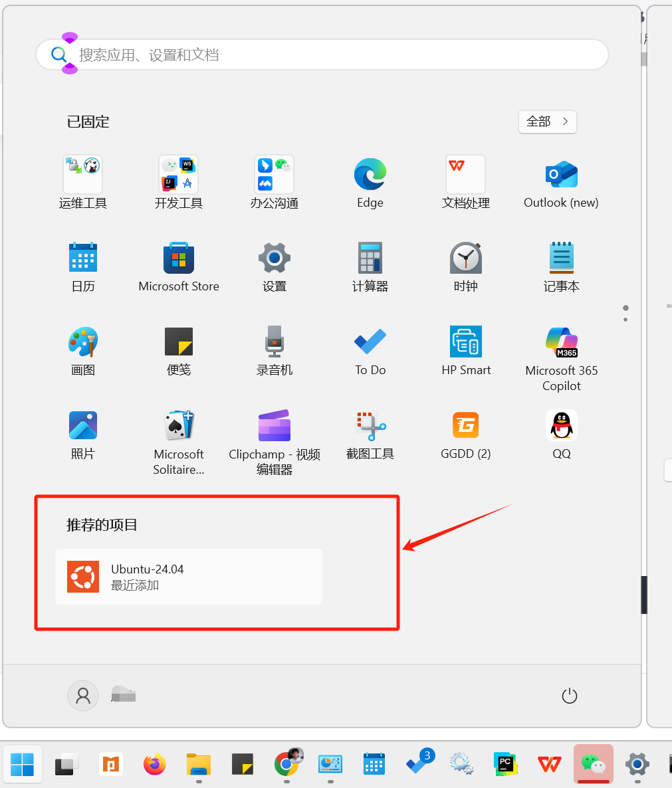Image resolution: width=672 pixels, height=788 pixels.
Task: Open GGDD (2) app
Action: 466,435
